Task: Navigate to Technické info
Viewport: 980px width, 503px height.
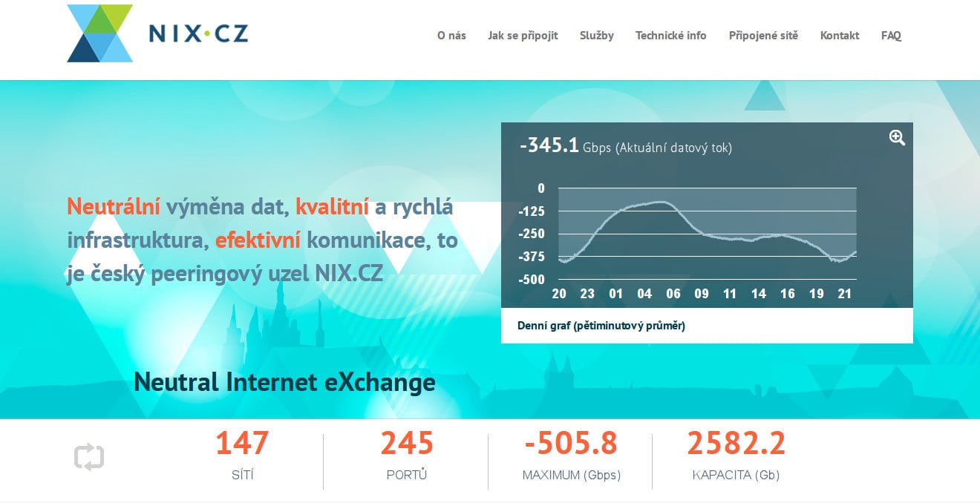Action: 670,35
